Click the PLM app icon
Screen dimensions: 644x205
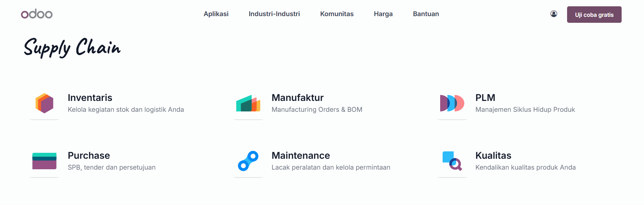(x=452, y=103)
